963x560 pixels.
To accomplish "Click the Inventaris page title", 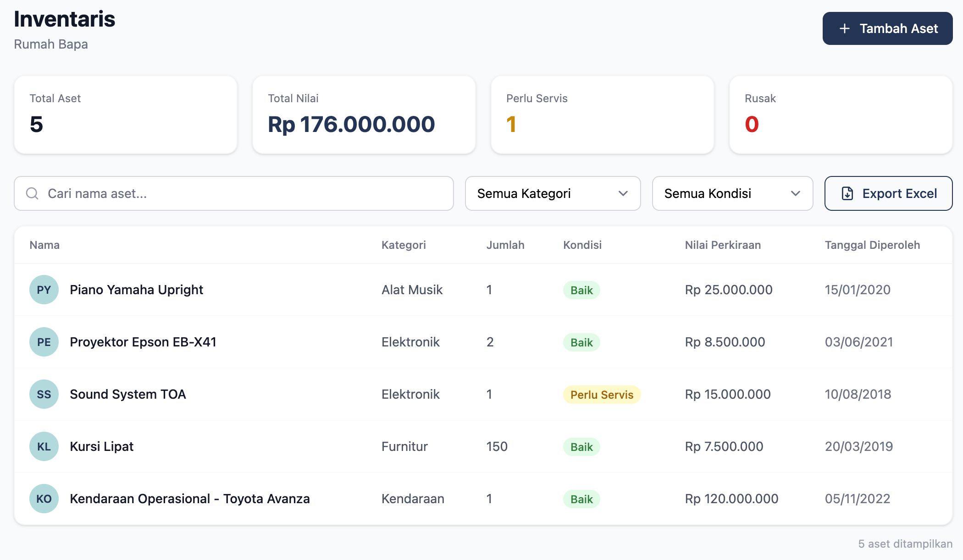I will 64,19.
